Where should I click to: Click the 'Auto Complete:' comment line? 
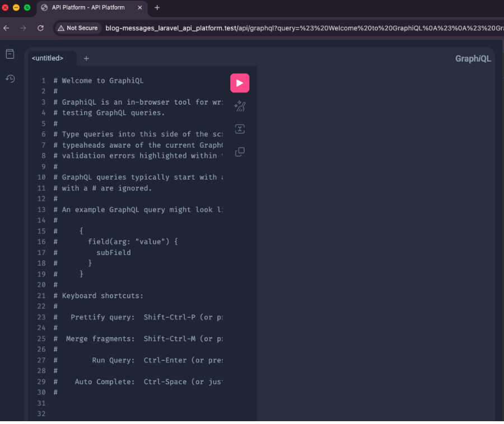pyautogui.click(x=138, y=381)
